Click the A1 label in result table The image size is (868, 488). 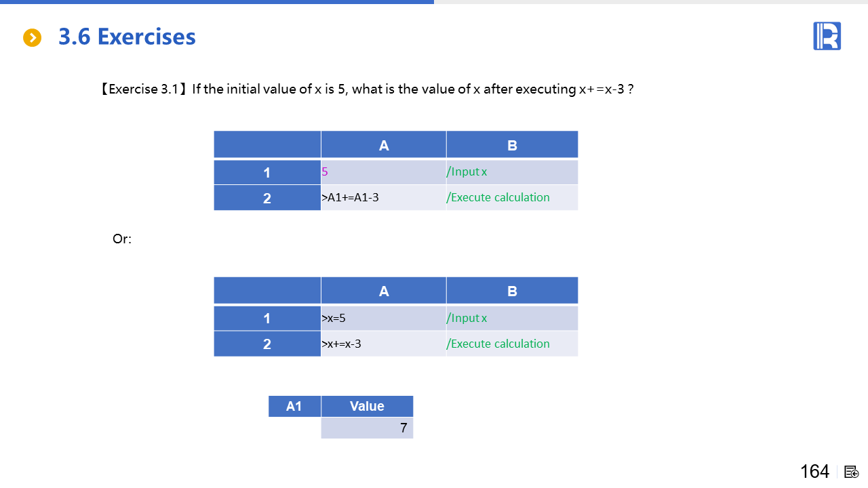(294, 406)
